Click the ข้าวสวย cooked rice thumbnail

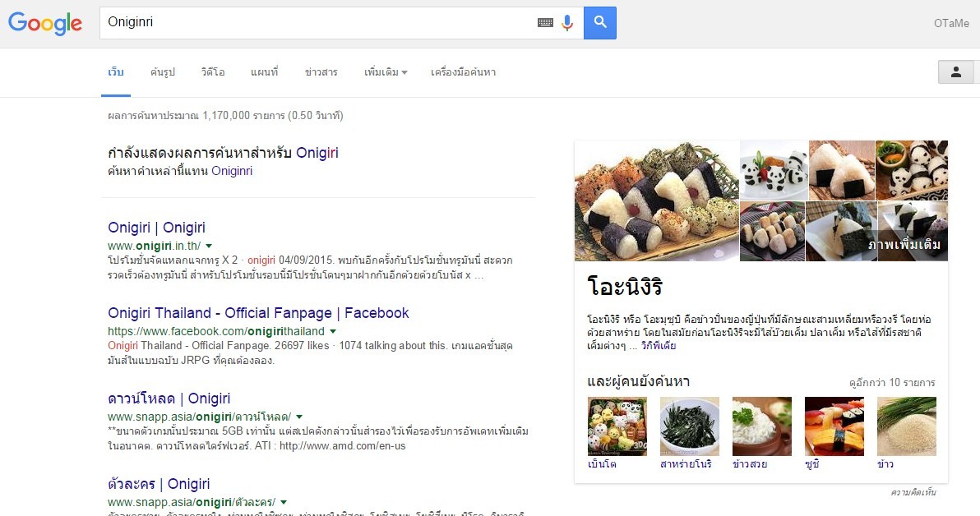tap(762, 426)
